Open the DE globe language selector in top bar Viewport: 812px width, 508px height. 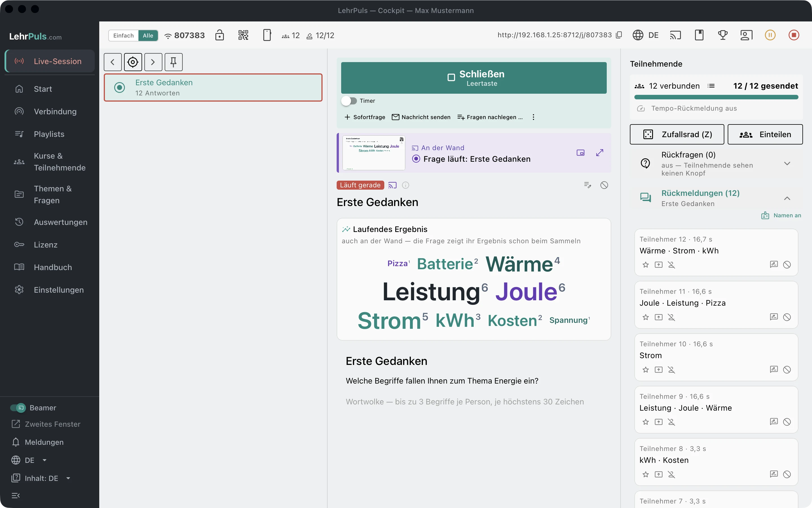point(645,35)
